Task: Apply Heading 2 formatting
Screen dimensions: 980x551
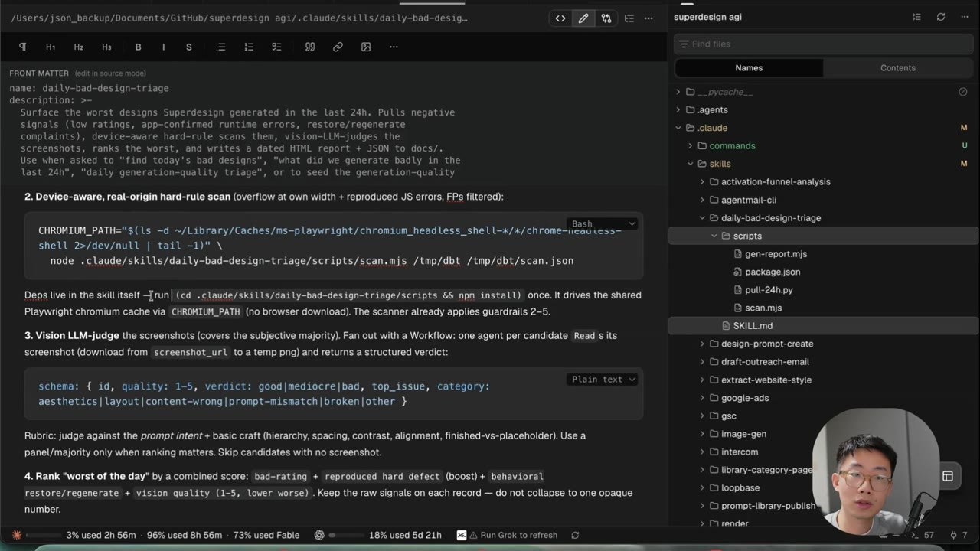Action: (x=78, y=47)
